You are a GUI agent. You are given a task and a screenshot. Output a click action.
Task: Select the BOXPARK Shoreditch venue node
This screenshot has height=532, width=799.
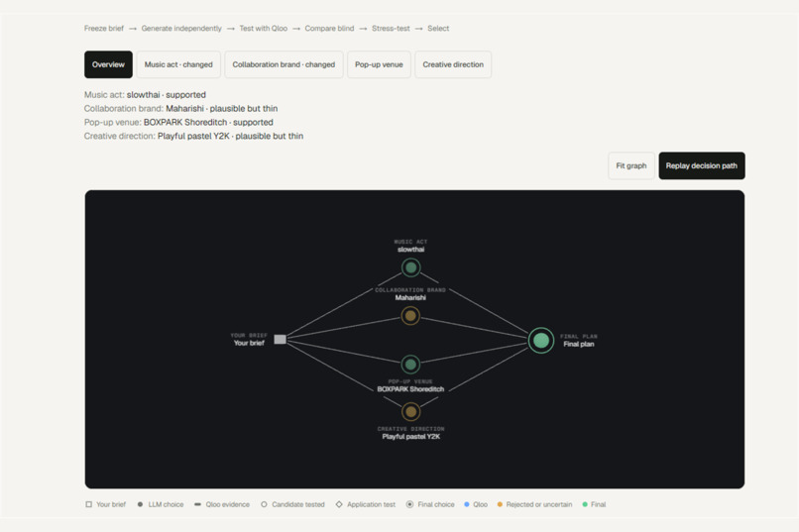click(410, 364)
